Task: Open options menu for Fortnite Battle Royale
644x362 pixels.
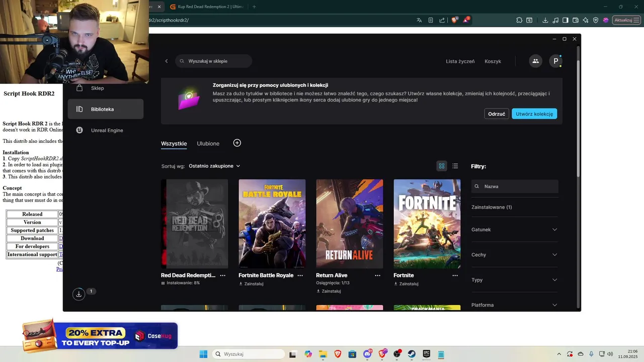Action: coord(300,276)
